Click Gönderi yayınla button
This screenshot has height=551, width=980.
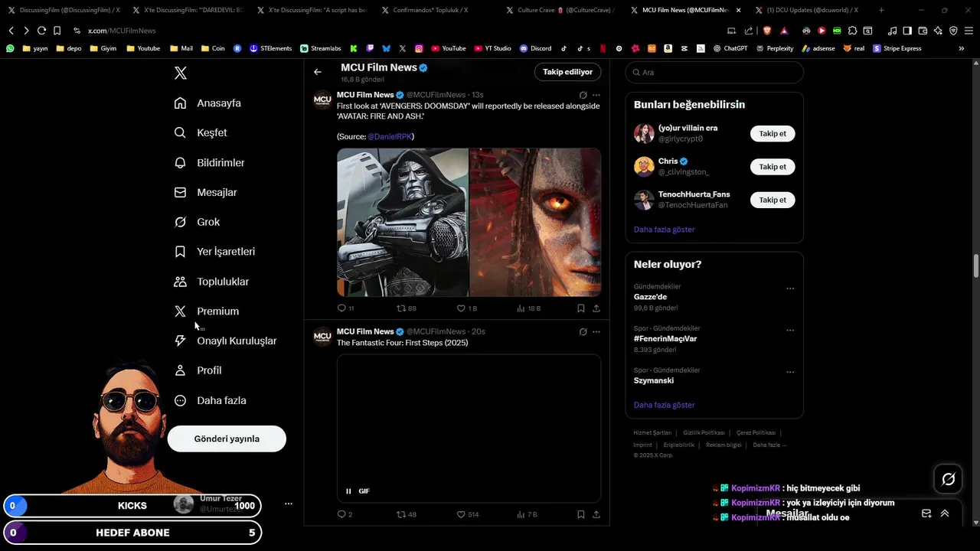[x=227, y=439]
